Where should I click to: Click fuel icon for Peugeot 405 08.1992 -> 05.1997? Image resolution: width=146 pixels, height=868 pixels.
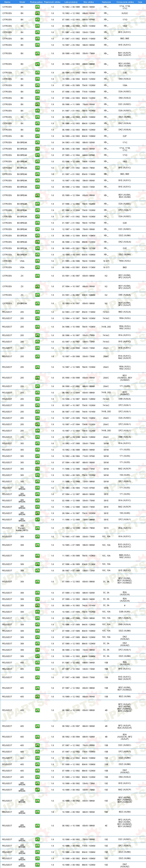pos(37,726)
